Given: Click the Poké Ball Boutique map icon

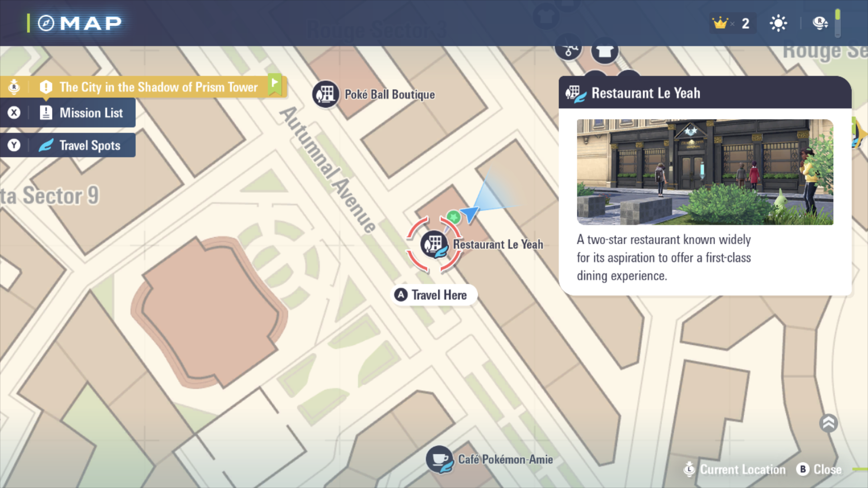Looking at the screenshot, I should point(325,94).
